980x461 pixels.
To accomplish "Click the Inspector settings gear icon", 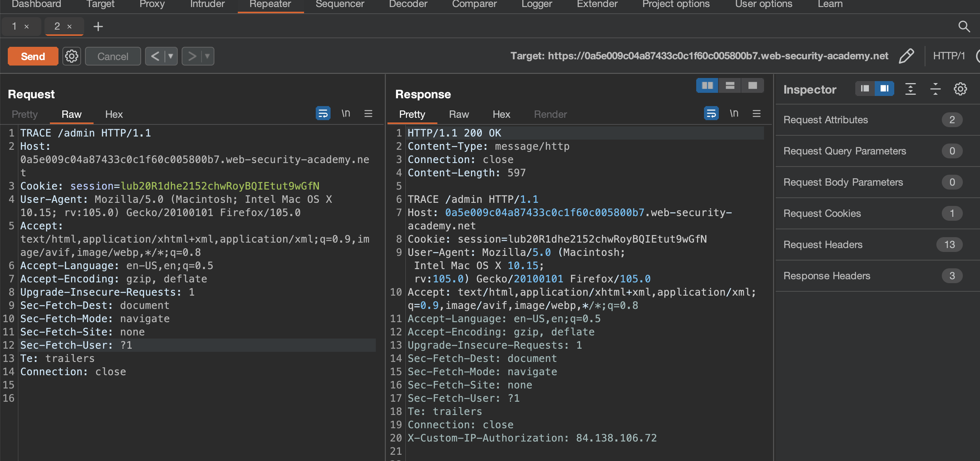I will click(960, 89).
